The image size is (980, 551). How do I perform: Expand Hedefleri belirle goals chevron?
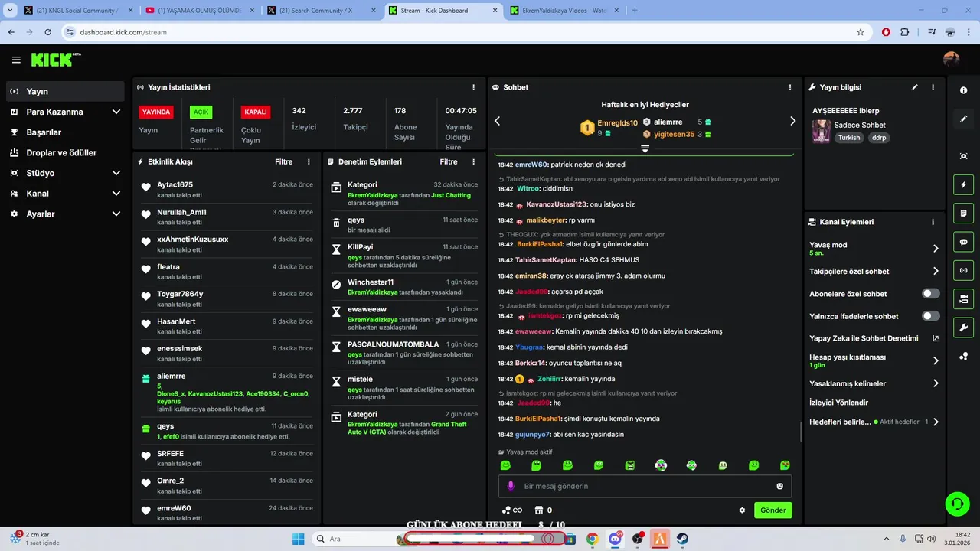click(x=936, y=422)
